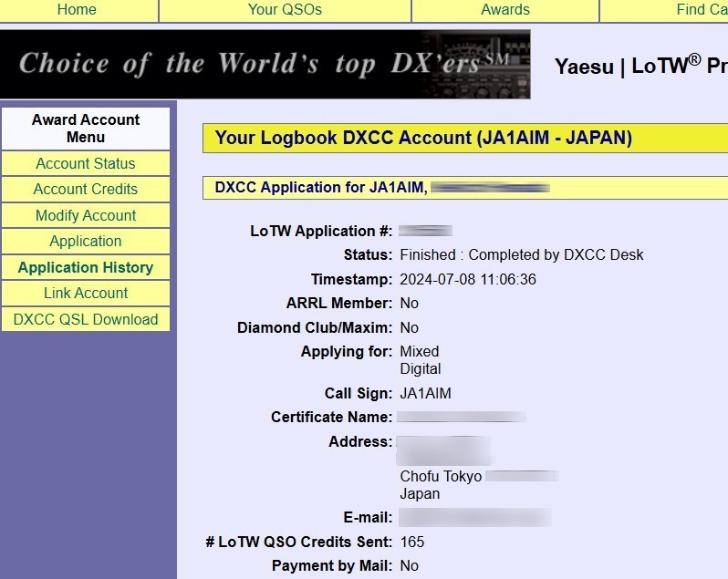
Task: Select Application History menu entry
Action: pos(86,268)
